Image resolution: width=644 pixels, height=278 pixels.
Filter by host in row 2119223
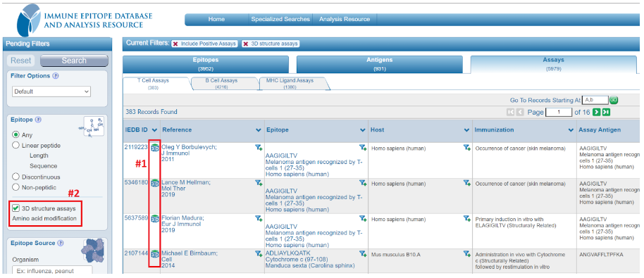point(467,148)
